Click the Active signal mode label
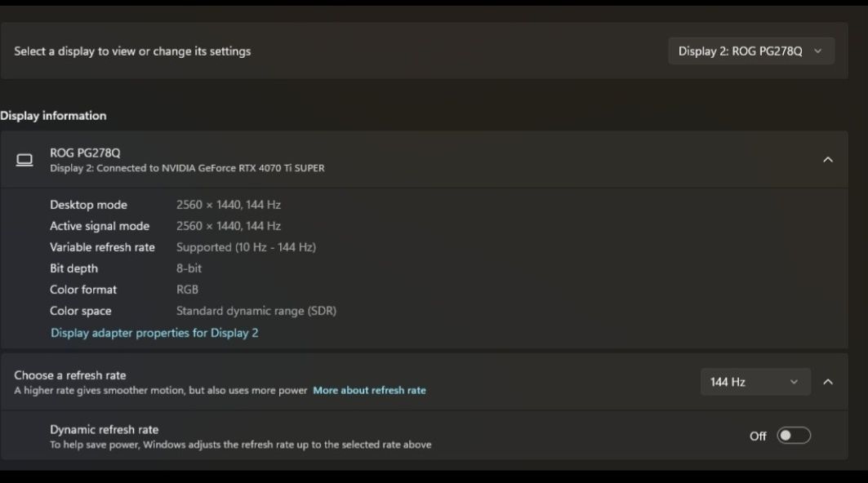The image size is (868, 483). click(100, 226)
